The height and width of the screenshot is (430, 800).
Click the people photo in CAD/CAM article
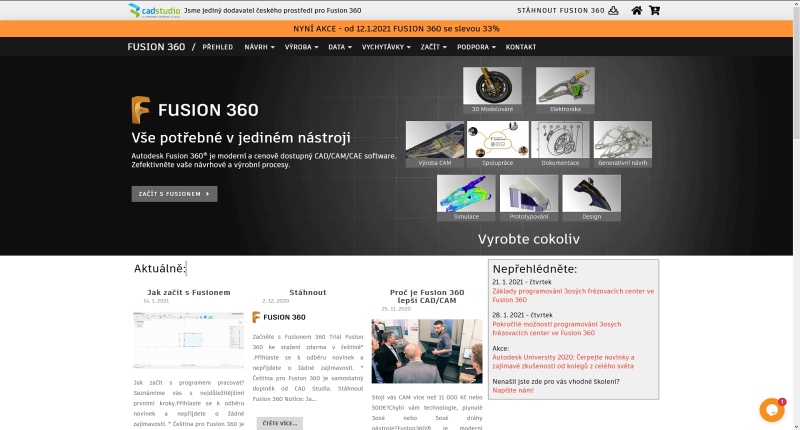(427, 351)
